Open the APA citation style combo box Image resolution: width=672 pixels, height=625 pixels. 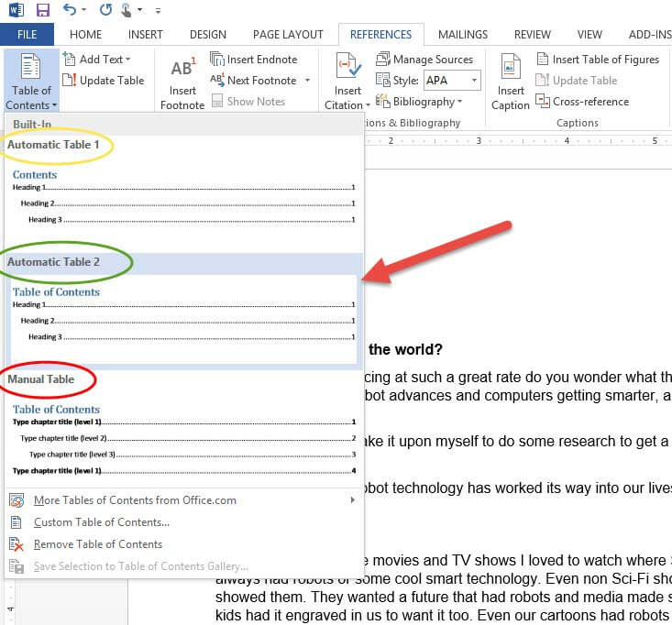pyautogui.click(x=452, y=80)
